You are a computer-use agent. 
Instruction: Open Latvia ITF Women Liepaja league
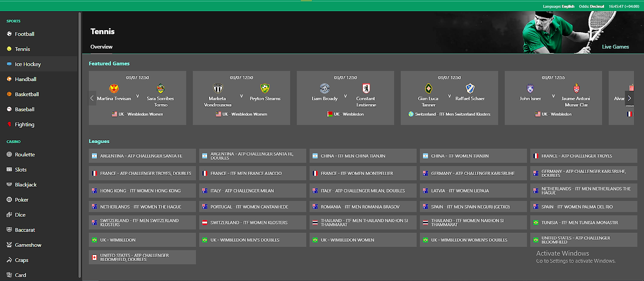pyautogui.click(x=473, y=191)
